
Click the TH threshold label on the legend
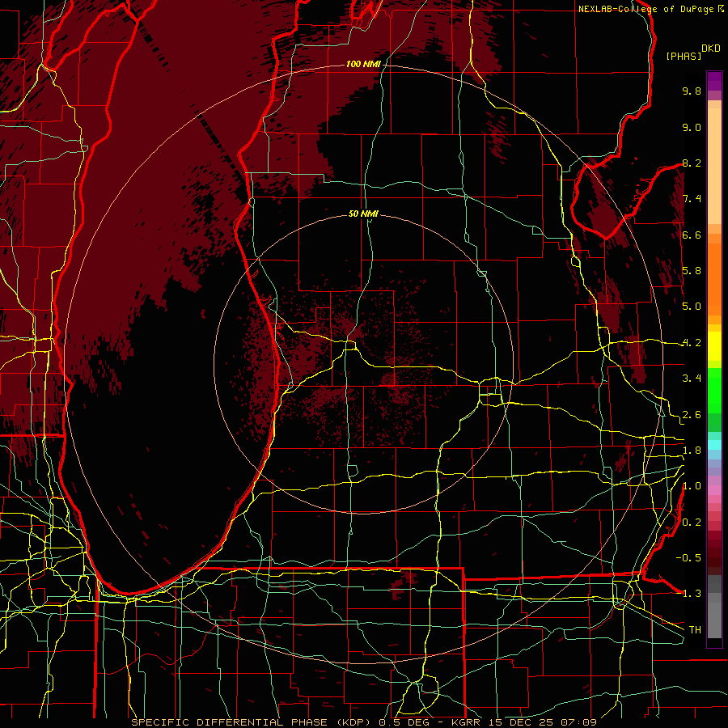coord(695,630)
